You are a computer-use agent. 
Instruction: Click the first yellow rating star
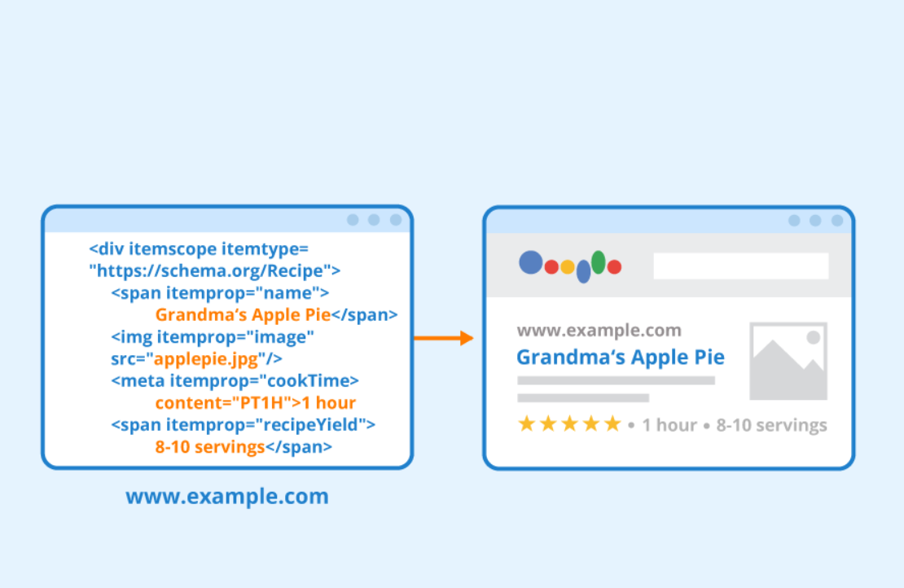point(527,424)
